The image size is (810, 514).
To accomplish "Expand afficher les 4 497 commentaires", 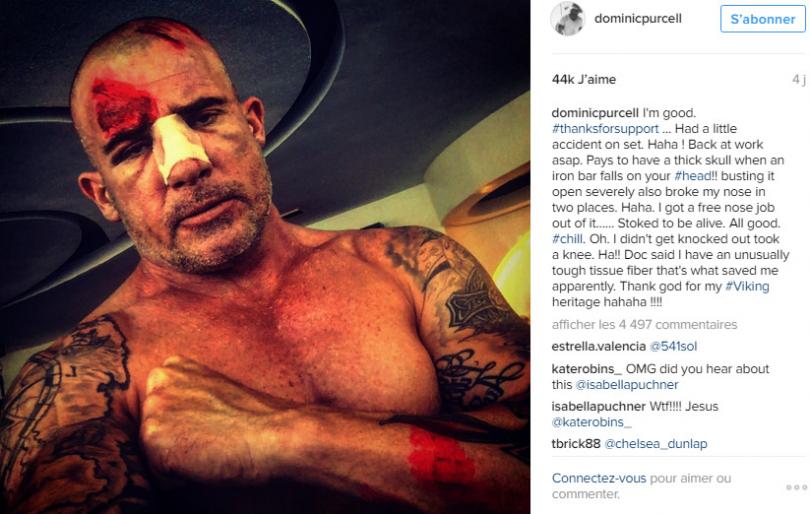I will 644,324.
